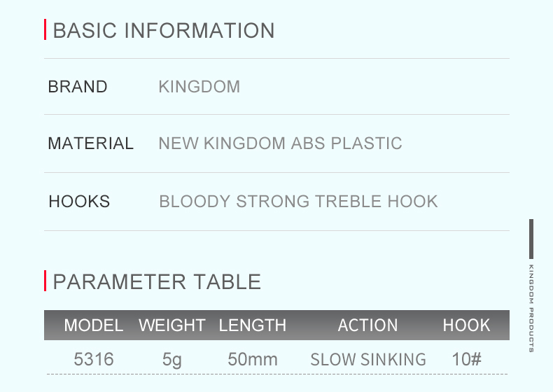Click the HOOK column header
This screenshot has width=553, height=392.
[467, 325]
